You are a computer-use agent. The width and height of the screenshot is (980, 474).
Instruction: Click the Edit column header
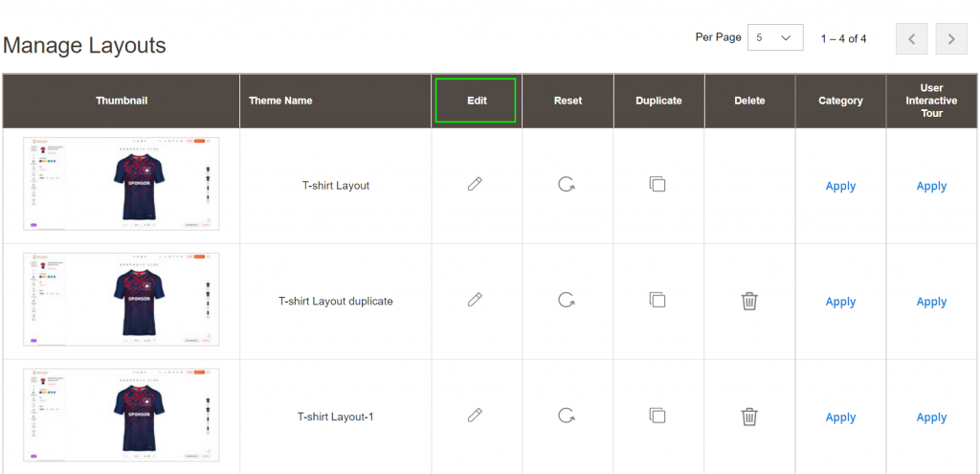[x=476, y=101]
